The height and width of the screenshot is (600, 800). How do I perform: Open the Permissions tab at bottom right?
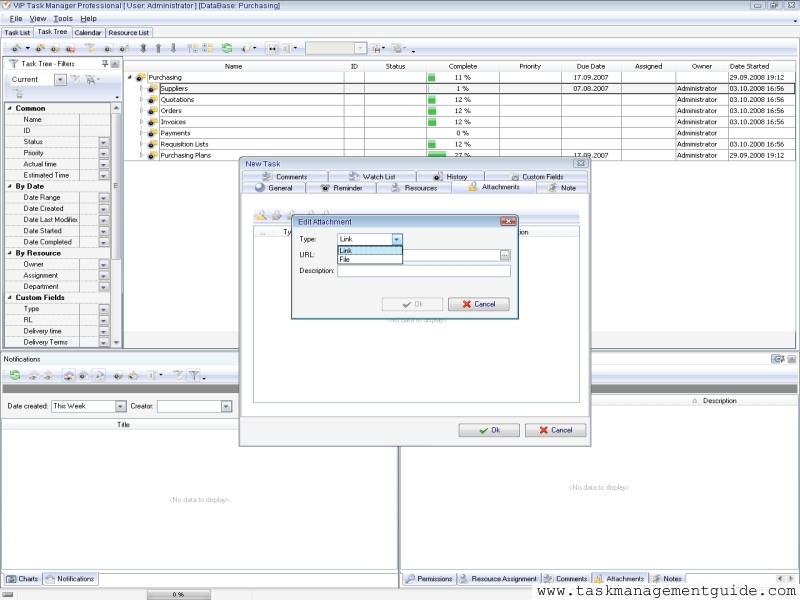pos(429,579)
